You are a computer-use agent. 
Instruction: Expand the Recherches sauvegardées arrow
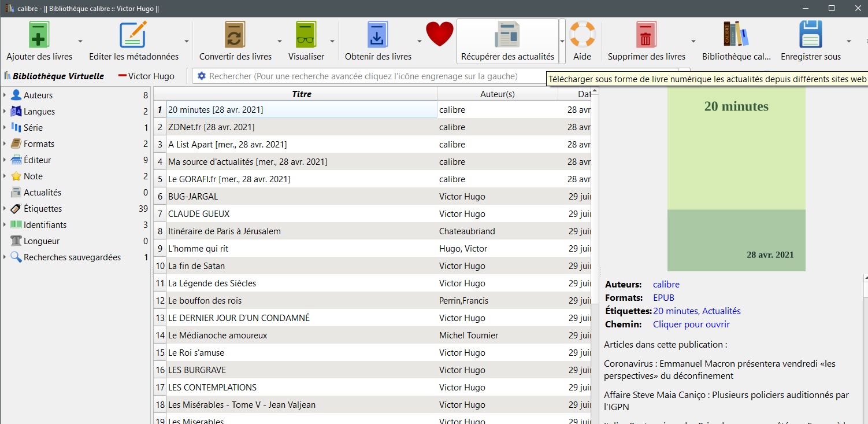coord(5,257)
